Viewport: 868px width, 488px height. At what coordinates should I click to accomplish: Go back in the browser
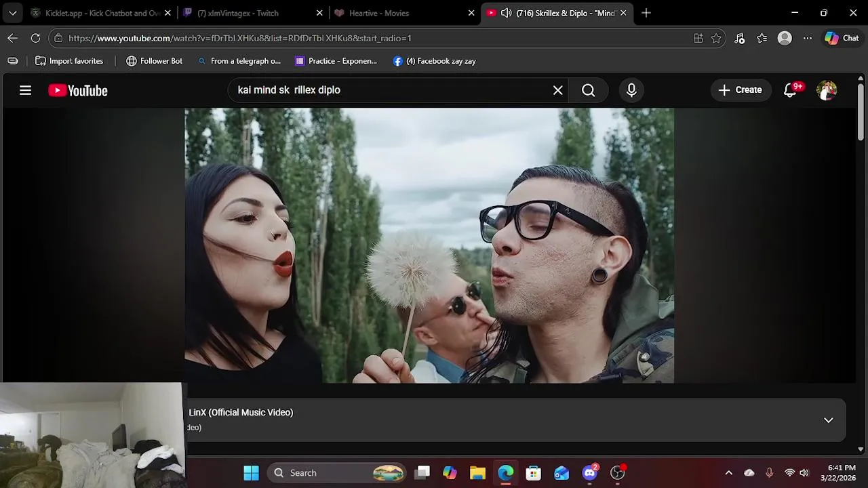pyautogui.click(x=13, y=38)
